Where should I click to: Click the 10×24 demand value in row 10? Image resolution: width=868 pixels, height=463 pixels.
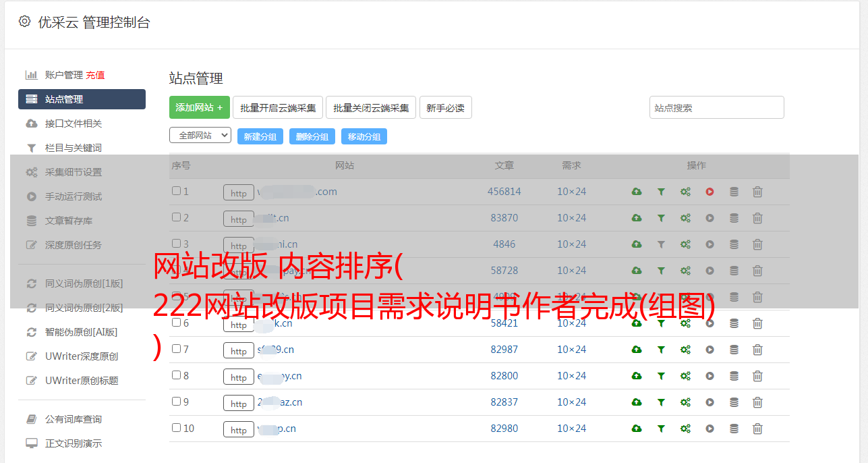[571, 429]
